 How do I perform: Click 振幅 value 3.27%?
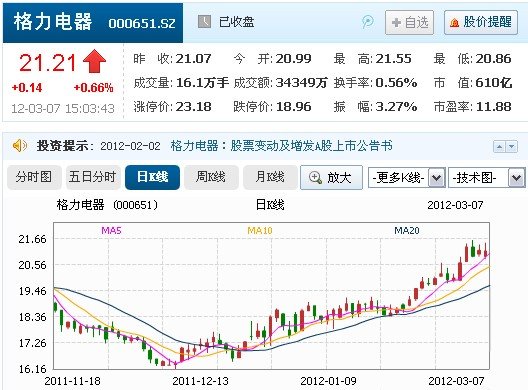pyautogui.click(x=396, y=107)
